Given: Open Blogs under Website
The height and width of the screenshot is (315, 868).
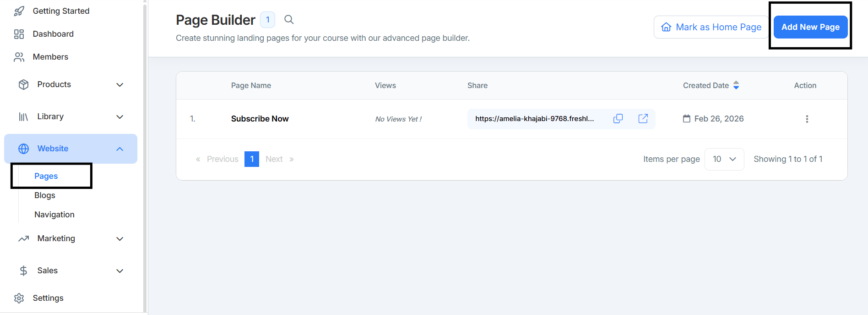Looking at the screenshot, I should tap(45, 195).
